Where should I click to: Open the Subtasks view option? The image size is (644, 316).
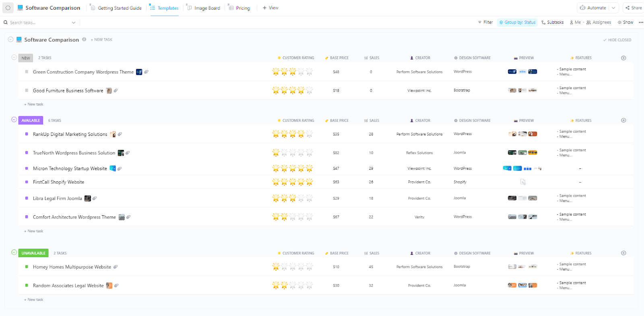(552, 23)
